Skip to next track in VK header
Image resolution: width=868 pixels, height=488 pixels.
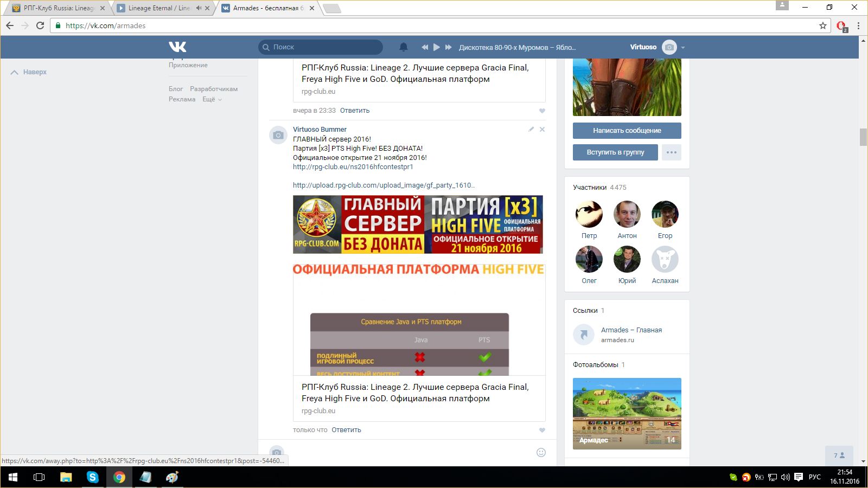[449, 47]
